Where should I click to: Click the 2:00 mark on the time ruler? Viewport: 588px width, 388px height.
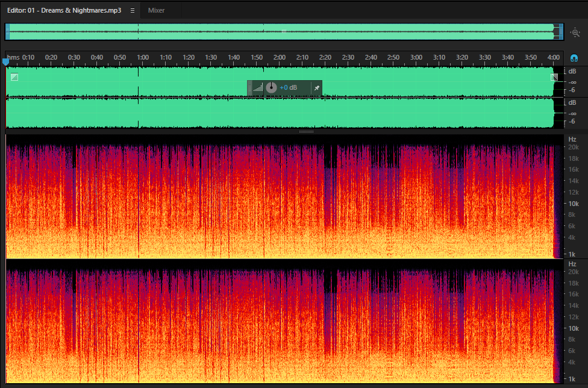280,57
